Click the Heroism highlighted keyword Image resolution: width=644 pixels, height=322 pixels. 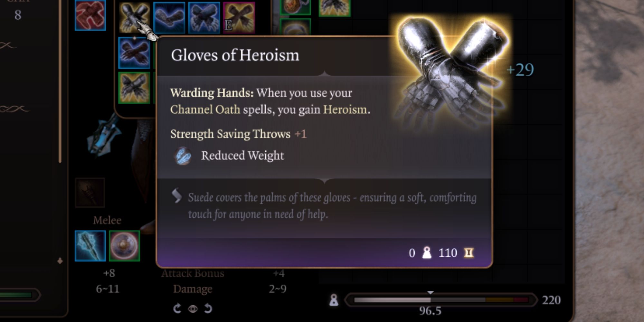point(345,110)
